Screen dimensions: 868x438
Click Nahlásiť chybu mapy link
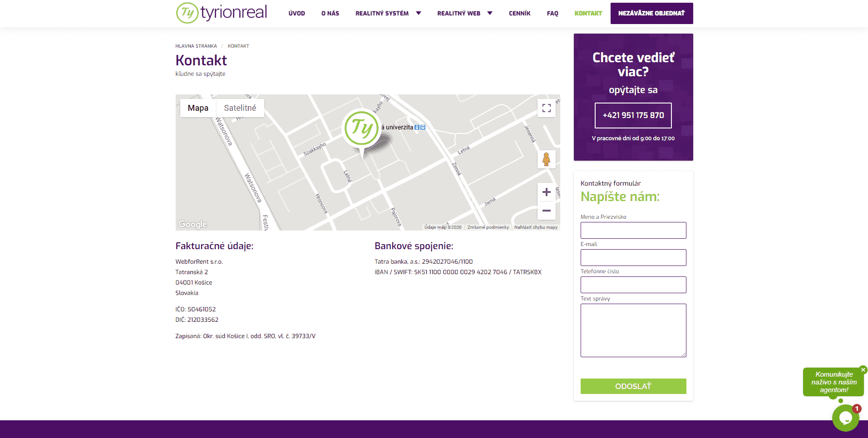pyautogui.click(x=536, y=227)
